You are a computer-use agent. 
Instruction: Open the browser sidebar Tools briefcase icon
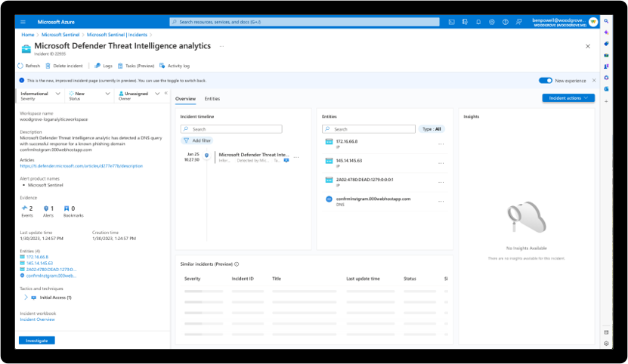click(606, 55)
